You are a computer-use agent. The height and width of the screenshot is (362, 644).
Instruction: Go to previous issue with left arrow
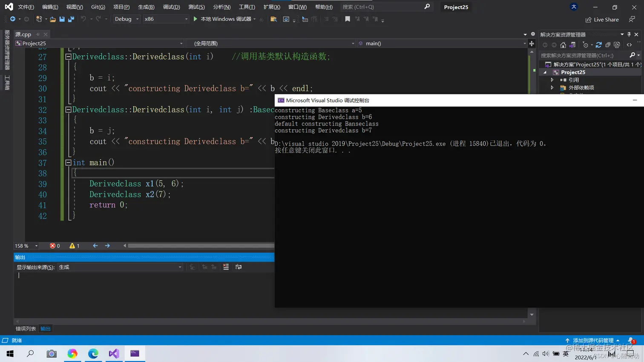tap(95, 246)
